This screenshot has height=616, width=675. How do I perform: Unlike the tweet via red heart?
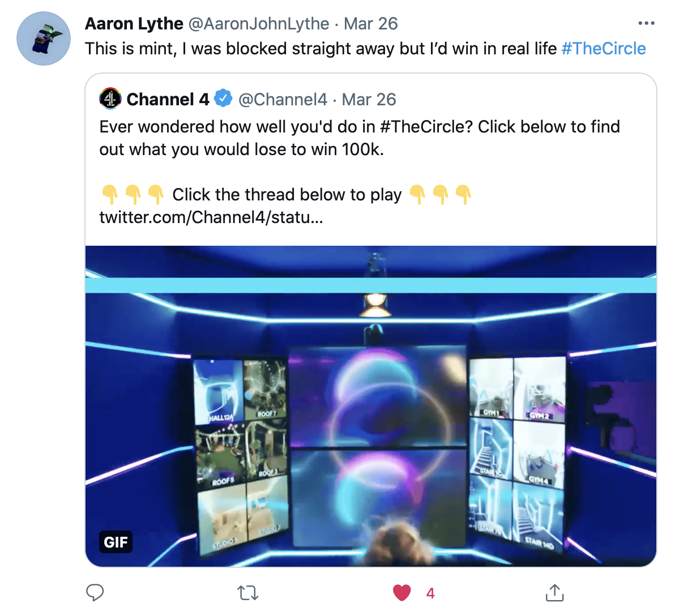click(x=401, y=593)
